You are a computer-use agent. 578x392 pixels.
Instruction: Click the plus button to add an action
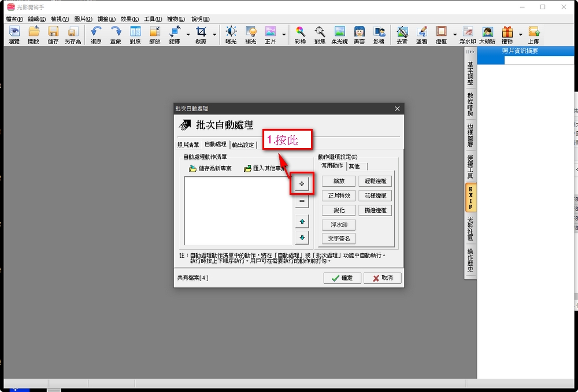(301, 183)
